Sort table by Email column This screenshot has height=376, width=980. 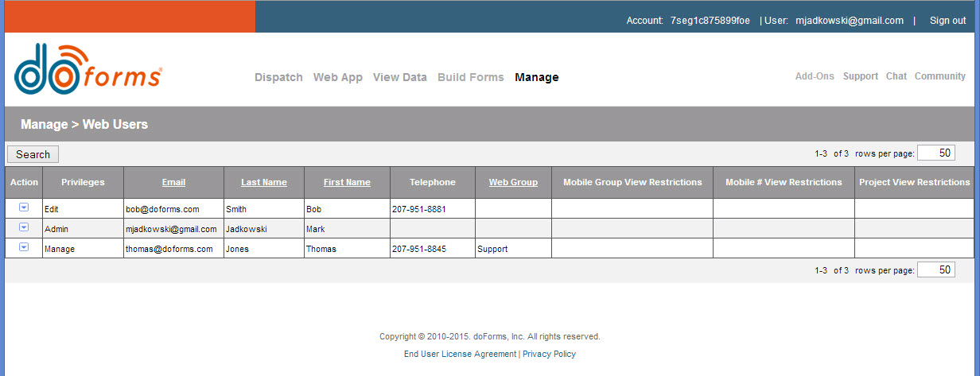click(x=173, y=182)
